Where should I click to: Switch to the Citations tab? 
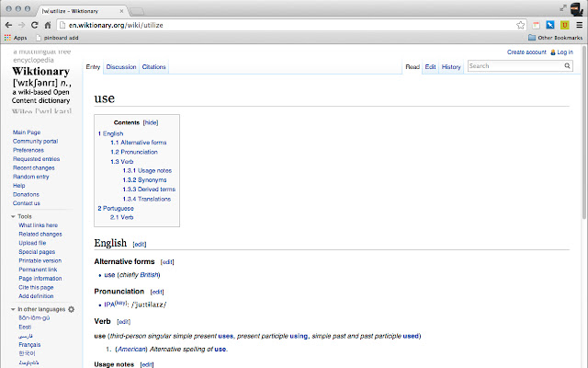tap(153, 67)
